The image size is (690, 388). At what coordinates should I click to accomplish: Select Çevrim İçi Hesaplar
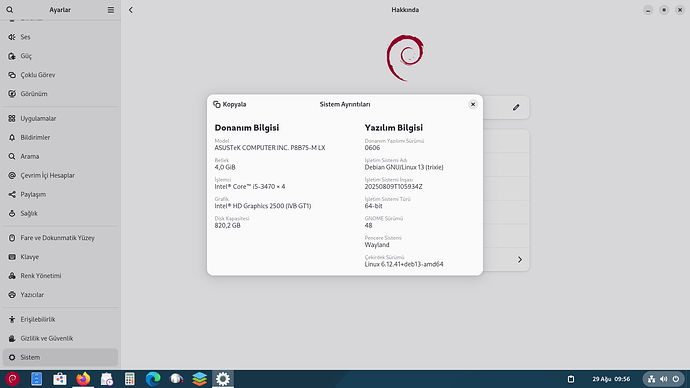click(x=60, y=175)
